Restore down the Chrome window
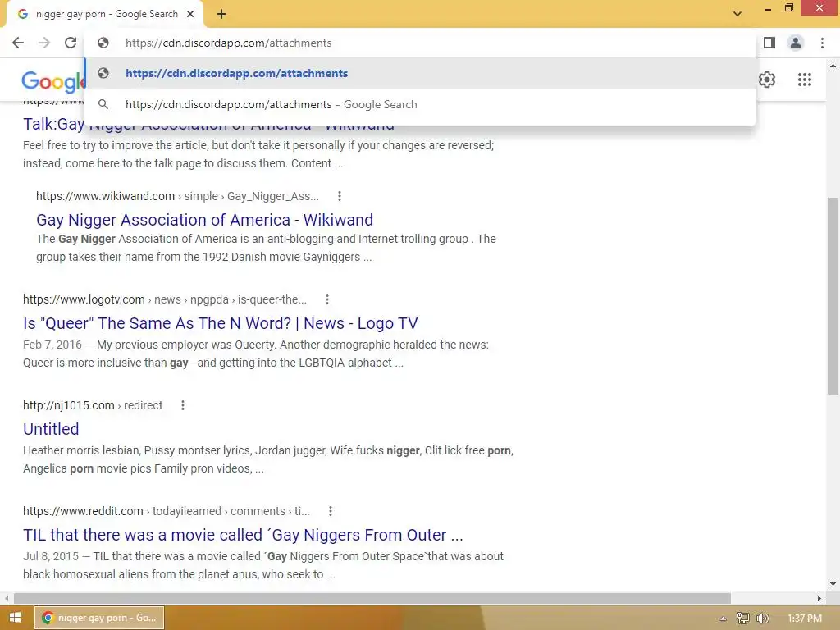 789,8
